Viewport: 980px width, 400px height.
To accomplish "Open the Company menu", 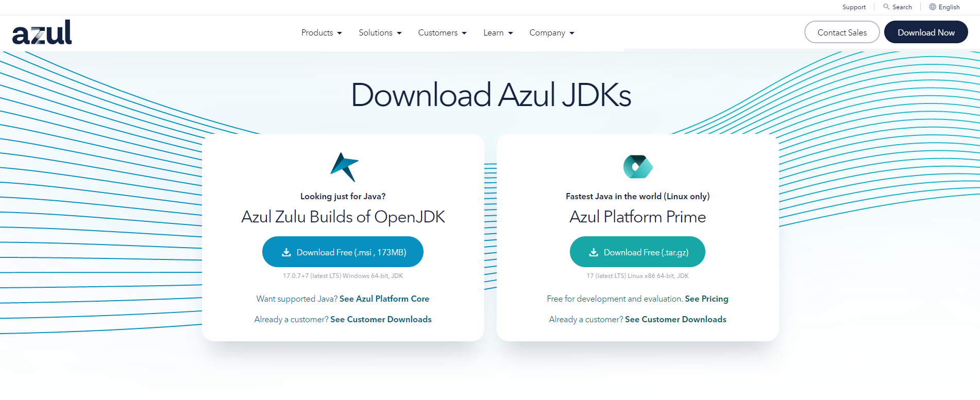I will (x=552, y=32).
